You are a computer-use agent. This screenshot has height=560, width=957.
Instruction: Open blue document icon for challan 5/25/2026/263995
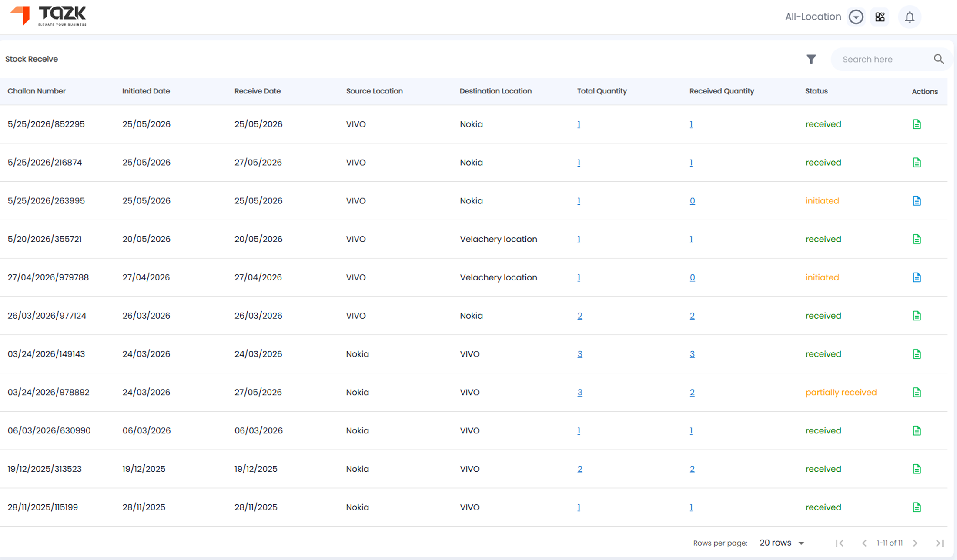click(x=917, y=201)
